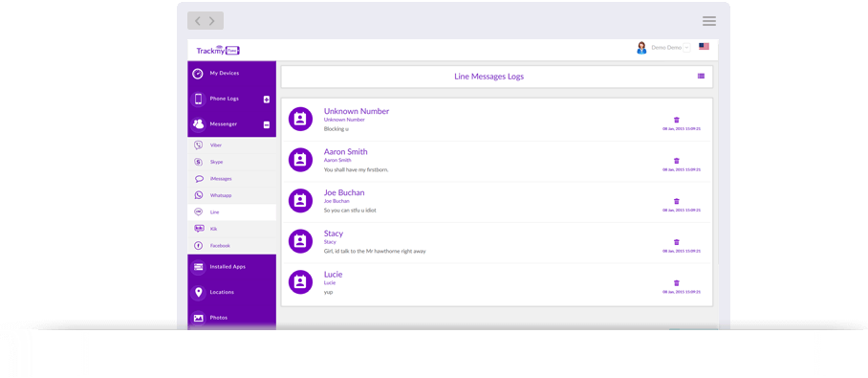Click trash icon for Aaron Smith message
This screenshot has height=378, width=868.
tap(677, 161)
